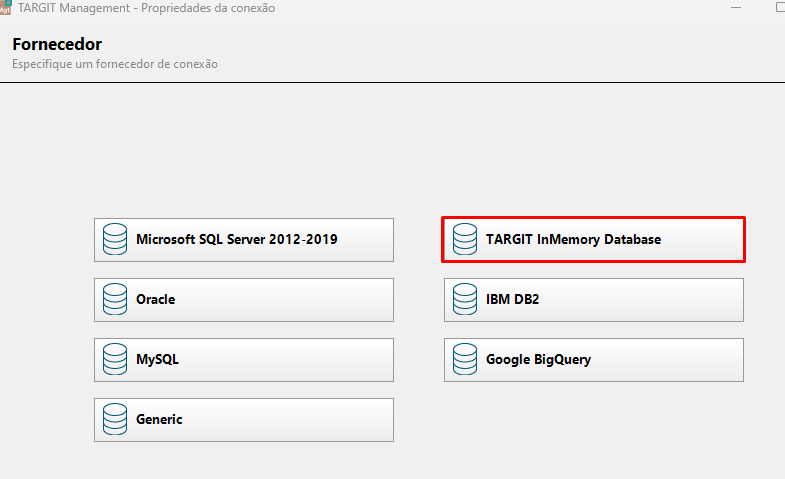Click the Fornecedor heading
The width and height of the screenshot is (785, 479).
(x=57, y=44)
